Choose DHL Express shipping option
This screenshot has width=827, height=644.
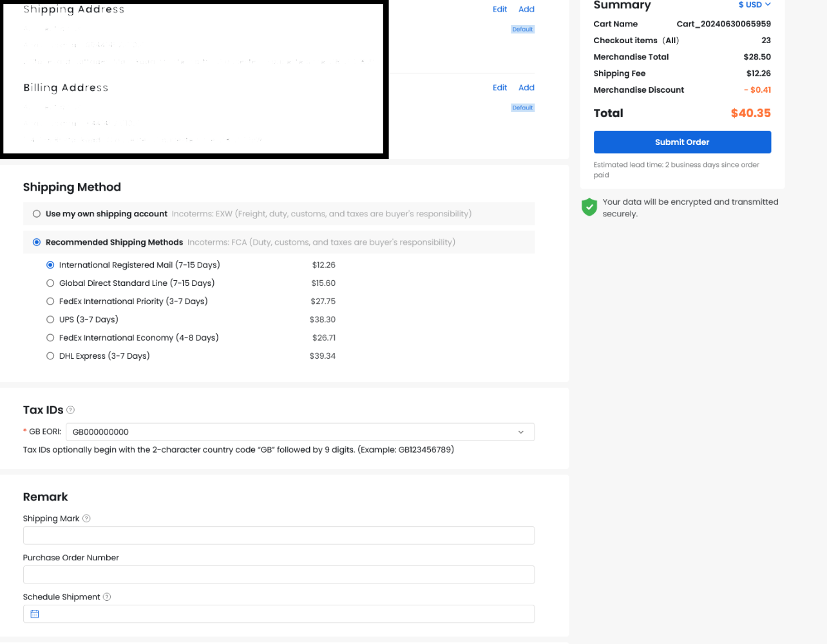pyautogui.click(x=50, y=356)
